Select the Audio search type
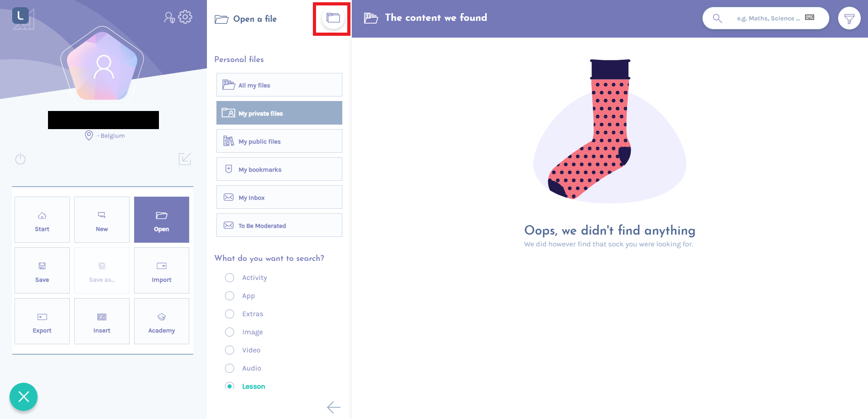Image resolution: width=868 pixels, height=419 pixels. tap(230, 368)
